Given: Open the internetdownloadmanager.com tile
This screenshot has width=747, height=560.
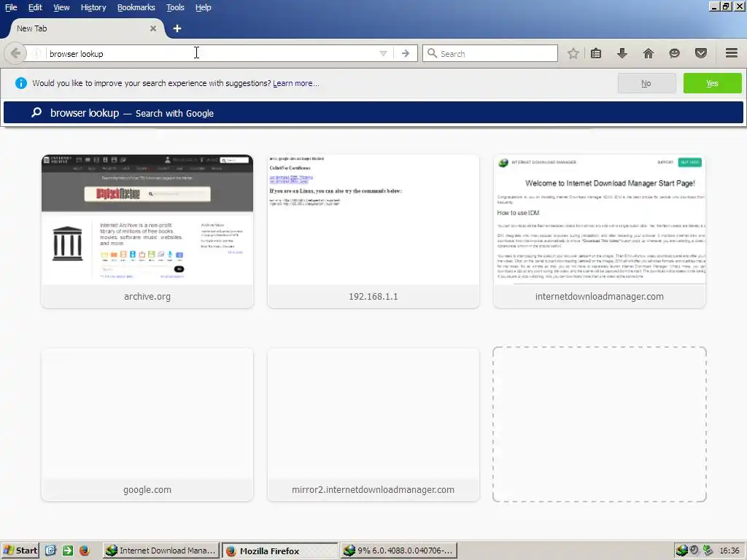Looking at the screenshot, I should [600, 231].
